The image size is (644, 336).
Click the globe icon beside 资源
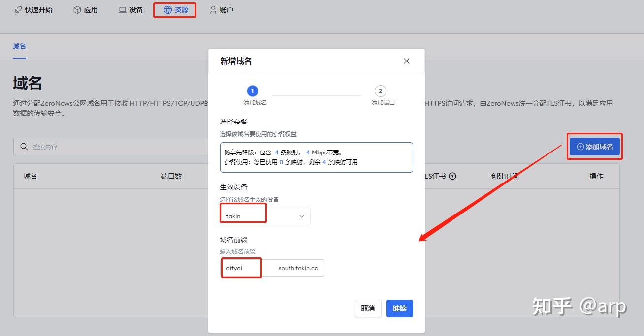168,10
